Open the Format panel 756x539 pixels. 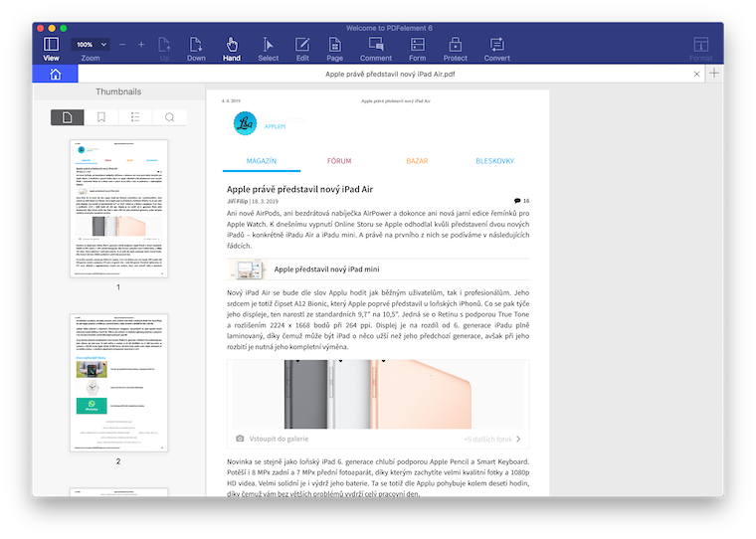(700, 49)
